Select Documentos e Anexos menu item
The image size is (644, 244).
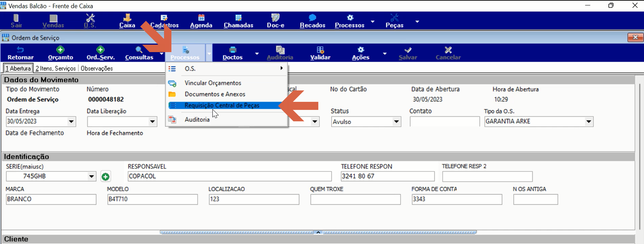click(x=226, y=94)
